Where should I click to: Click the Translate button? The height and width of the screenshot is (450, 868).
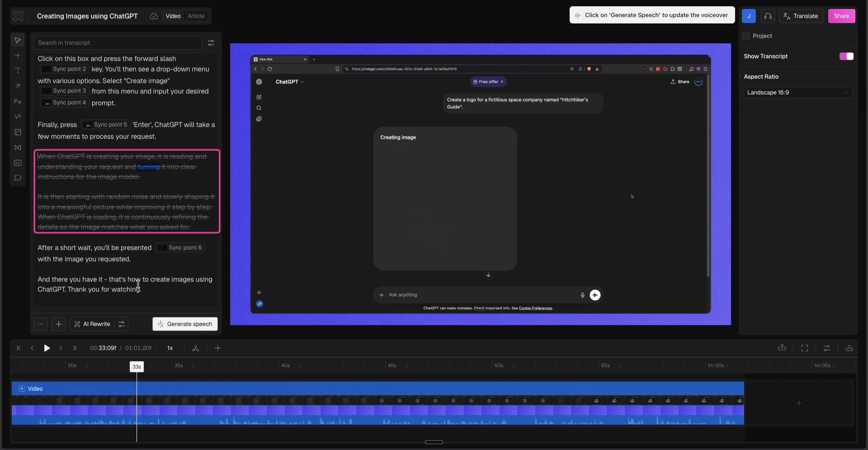pyautogui.click(x=801, y=16)
